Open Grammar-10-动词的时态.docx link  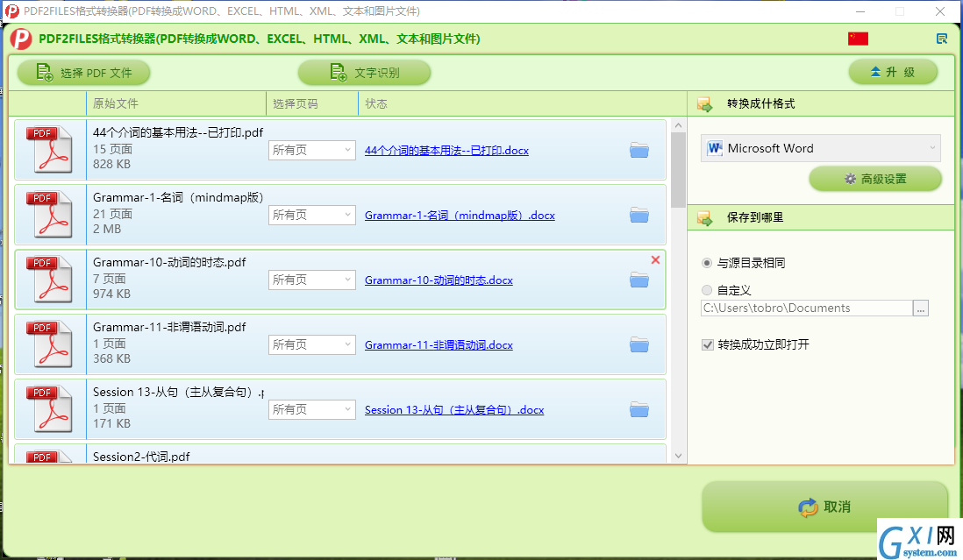[439, 280]
